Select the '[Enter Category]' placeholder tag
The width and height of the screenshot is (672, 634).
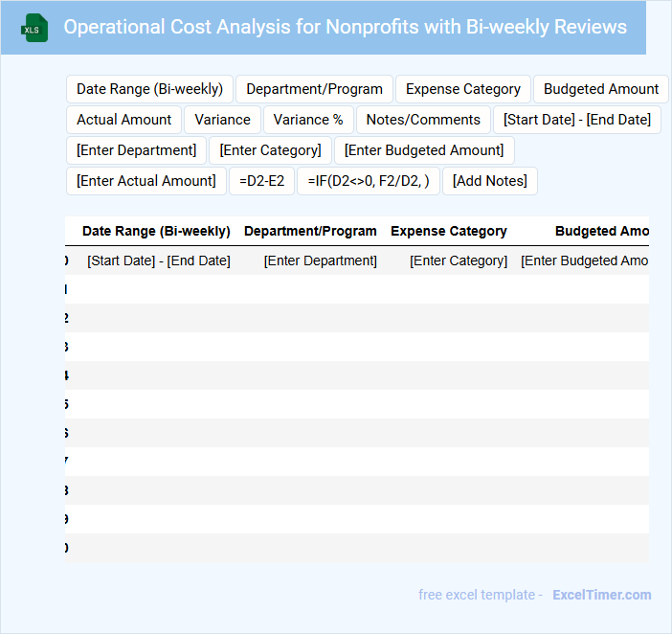271,150
